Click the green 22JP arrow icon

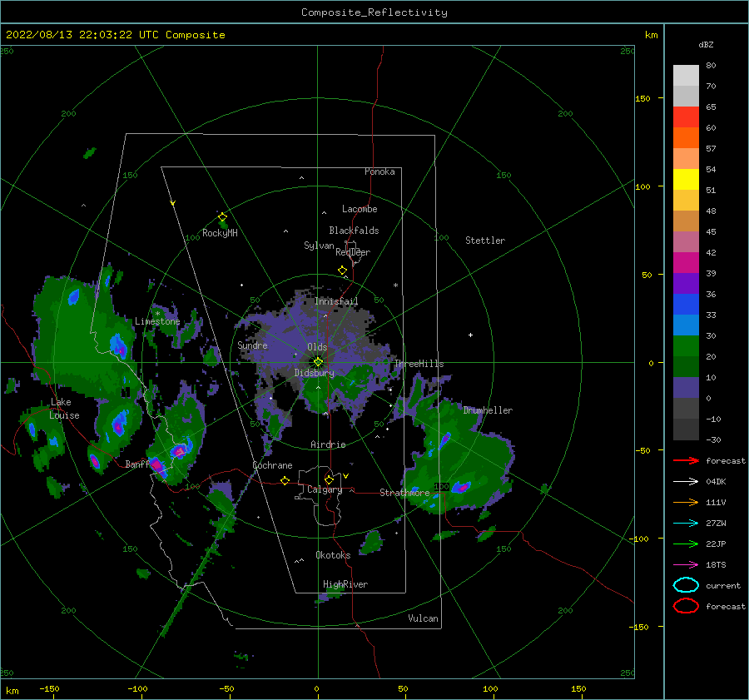[686, 544]
